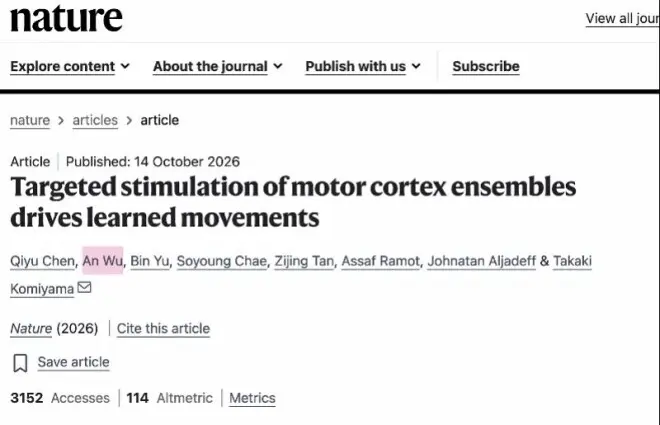This screenshot has height=425, width=660.
Task: Open View all journals link
Action: pyautogui.click(x=622, y=18)
